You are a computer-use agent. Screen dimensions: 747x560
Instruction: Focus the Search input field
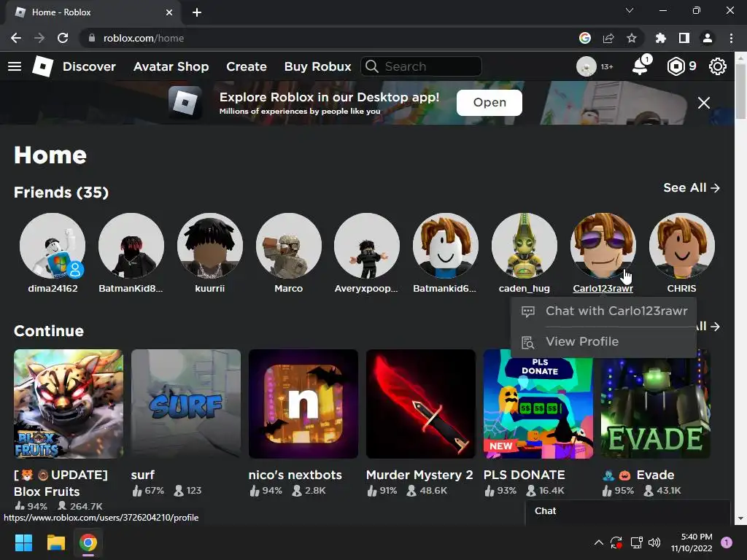coord(421,66)
